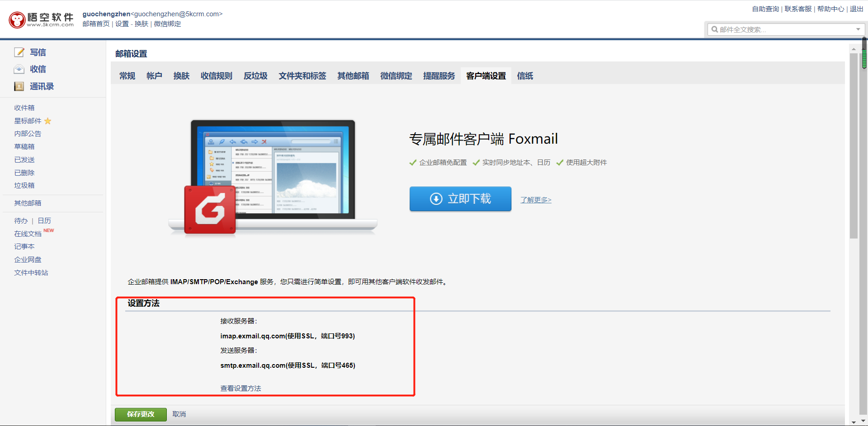
Task: Click the 了解更多 link
Action: pyautogui.click(x=536, y=200)
